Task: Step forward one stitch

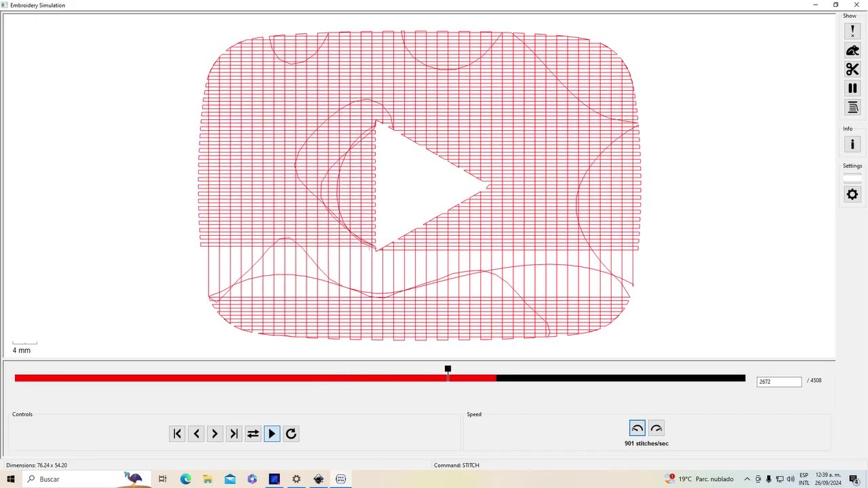Action: pyautogui.click(x=215, y=434)
